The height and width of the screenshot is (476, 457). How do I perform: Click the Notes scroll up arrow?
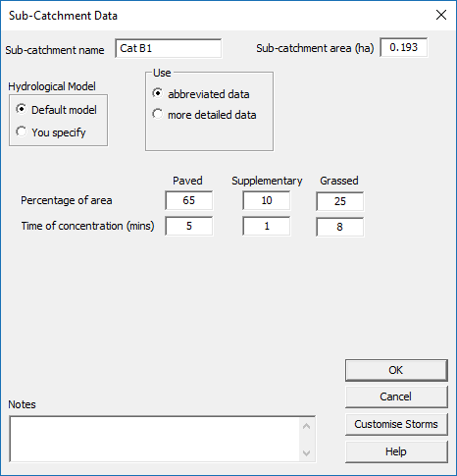[307, 426]
